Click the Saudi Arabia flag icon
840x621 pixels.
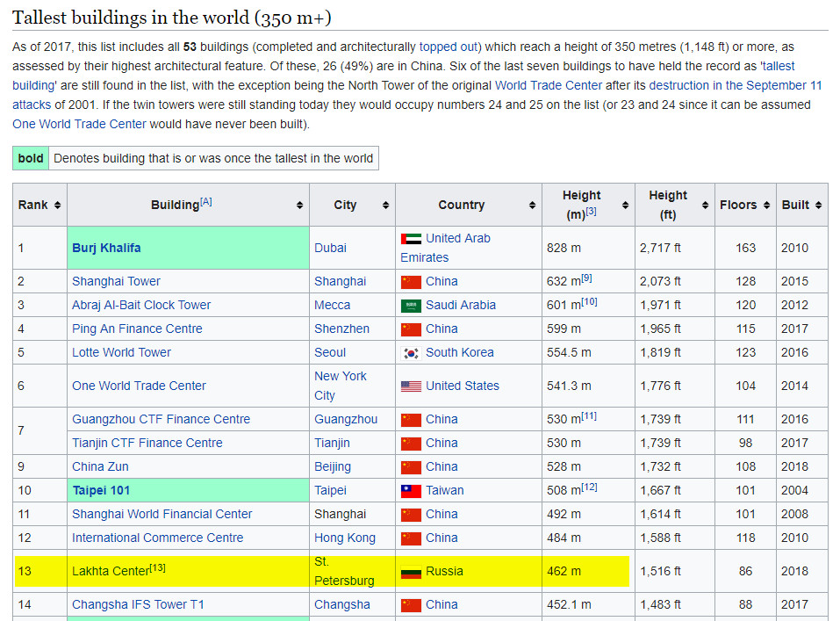[x=411, y=306]
